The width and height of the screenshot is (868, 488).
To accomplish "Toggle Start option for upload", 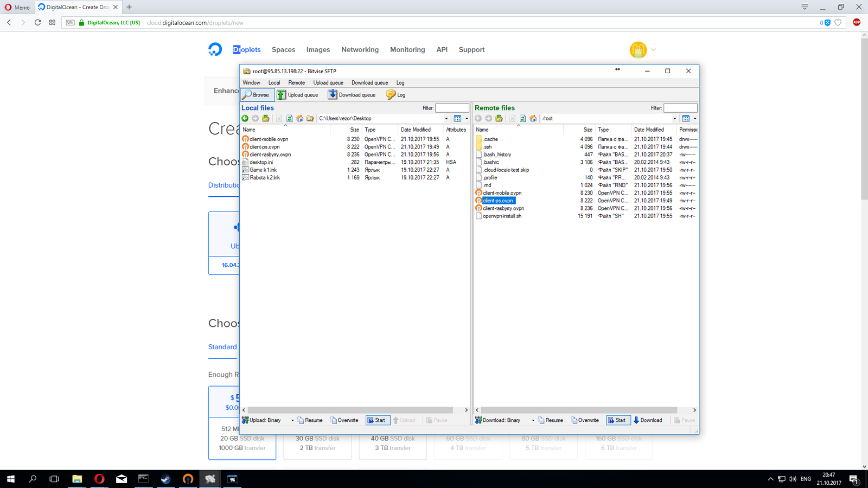I will (377, 420).
